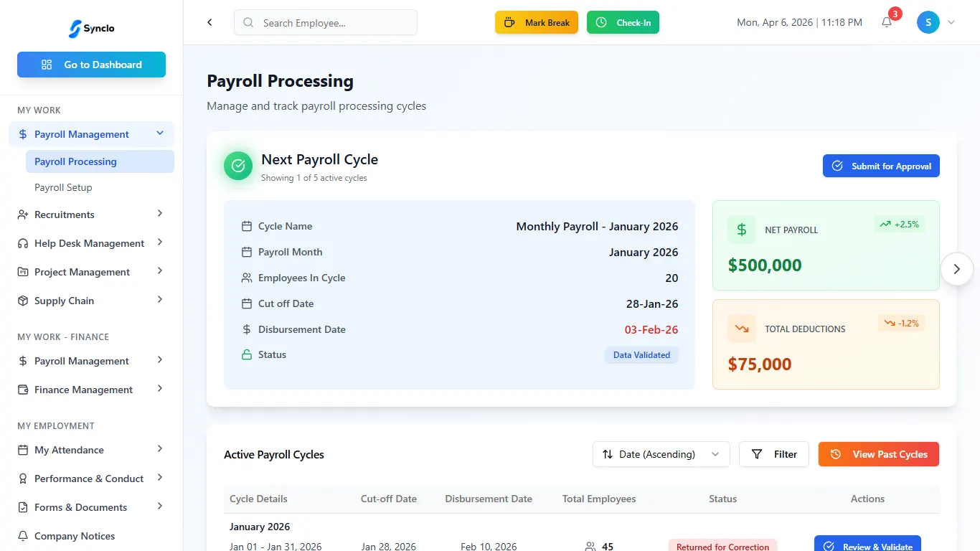Screen dimensions: 980x551
Task: Click the Total Deductions trend icon
Action: 742,329
